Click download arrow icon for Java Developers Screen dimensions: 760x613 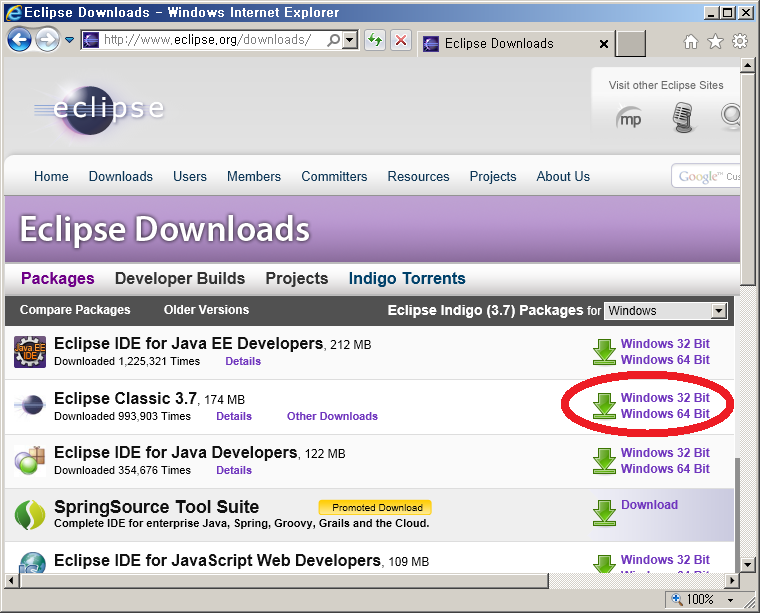604,461
